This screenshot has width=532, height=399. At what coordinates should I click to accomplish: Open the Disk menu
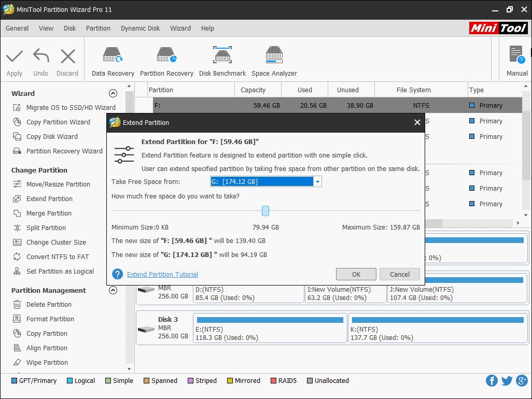click(70, 28)
